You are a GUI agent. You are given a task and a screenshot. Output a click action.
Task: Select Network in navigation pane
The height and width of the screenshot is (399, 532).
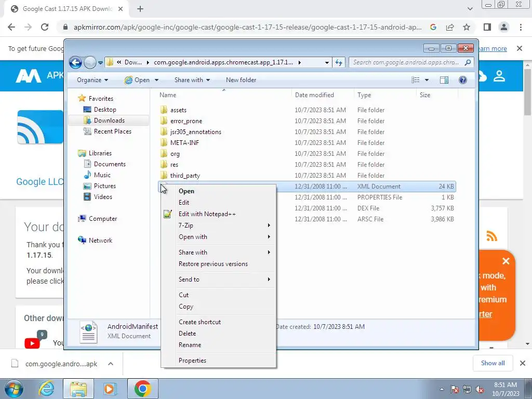pyautogui.click(x=100, y=241)
